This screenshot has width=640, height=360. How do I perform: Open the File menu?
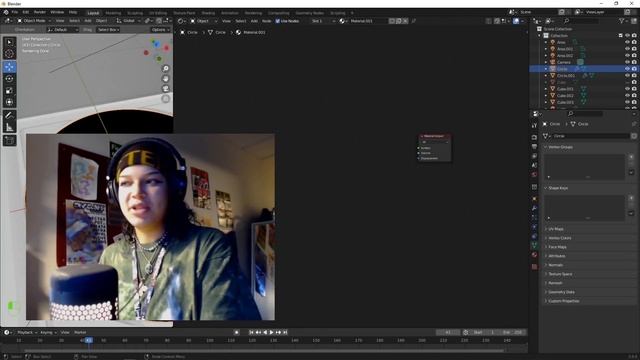point(15,12)
